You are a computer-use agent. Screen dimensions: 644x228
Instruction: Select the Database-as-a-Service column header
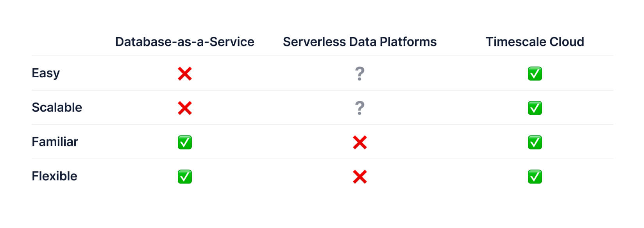pos(184,42)
